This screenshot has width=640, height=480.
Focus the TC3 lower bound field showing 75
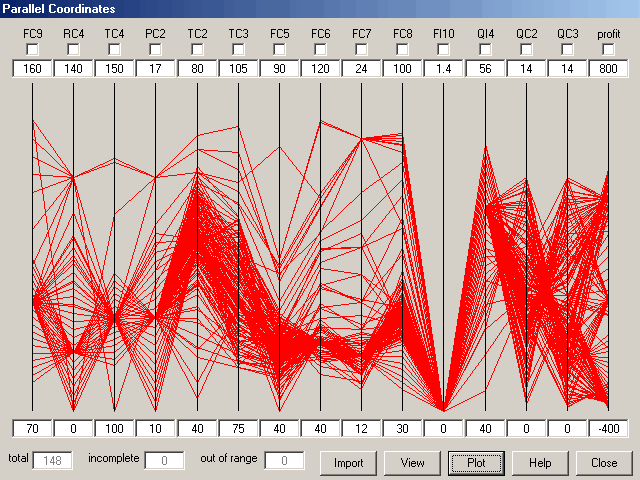click(x=238, y=428)
